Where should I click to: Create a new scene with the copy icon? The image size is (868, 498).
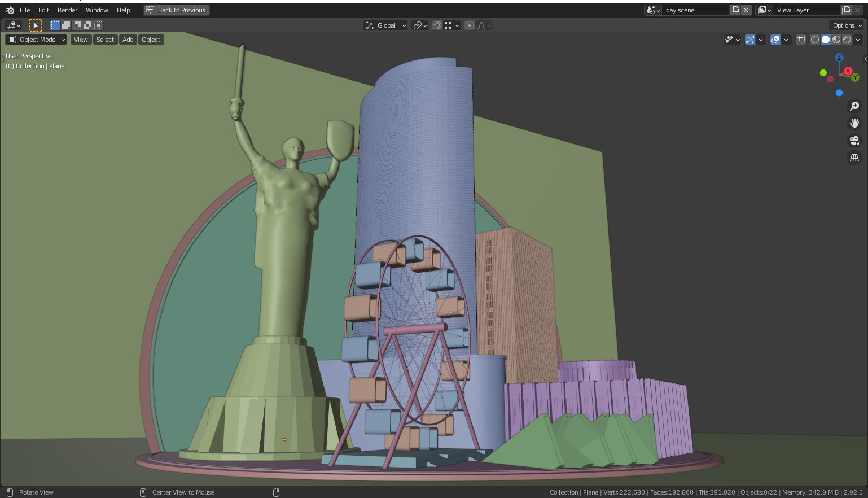click(x=735, y=10)
